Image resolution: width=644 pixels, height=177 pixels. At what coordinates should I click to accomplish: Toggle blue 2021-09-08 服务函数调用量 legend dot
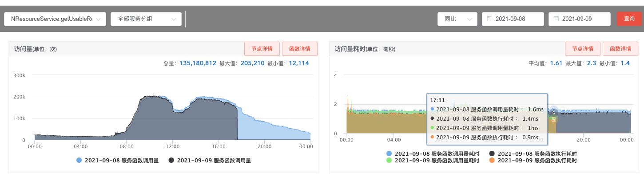79,160
